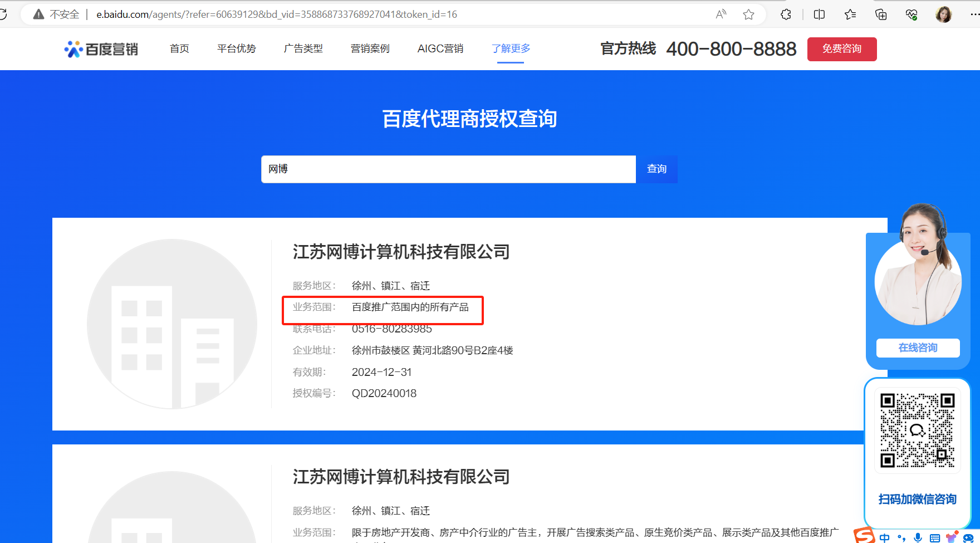Image resolution: width=980 pixels, height=543 pixels.
Task: Focus the agent search field containing 网博
Action: pos(449,169)
